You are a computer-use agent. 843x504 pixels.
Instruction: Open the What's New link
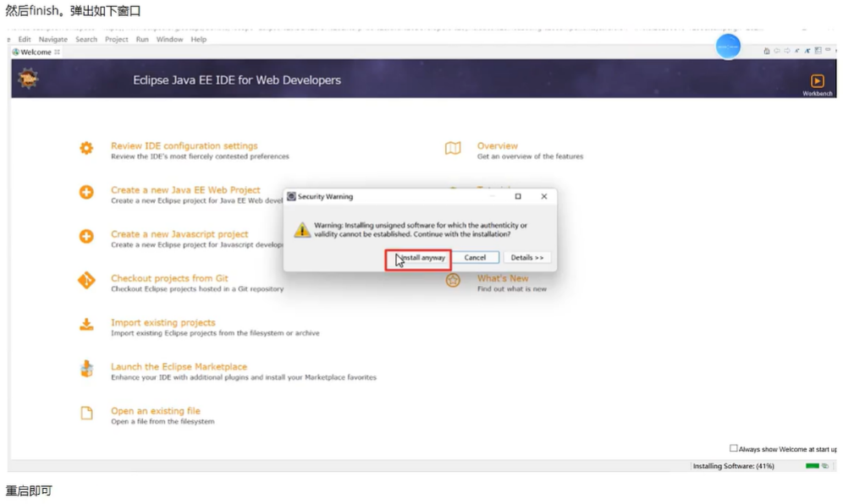click(x=503, y=277)
